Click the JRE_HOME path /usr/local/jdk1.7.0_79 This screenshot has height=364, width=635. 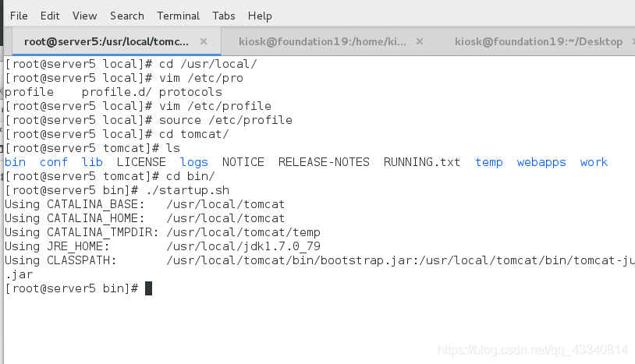(243, 246)
